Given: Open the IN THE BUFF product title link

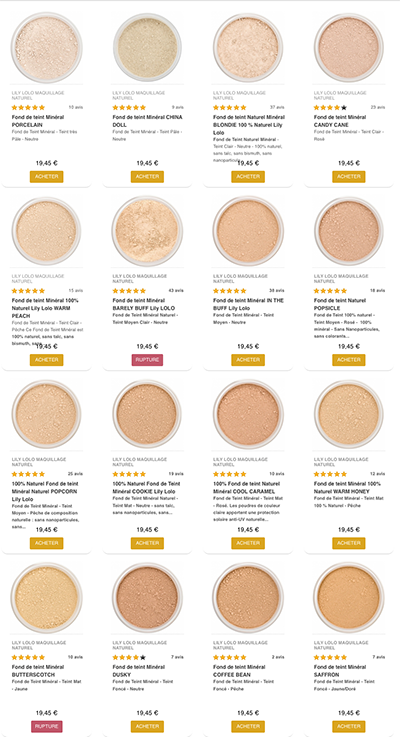Looking at the screenshot, I should tap(248, 304).
